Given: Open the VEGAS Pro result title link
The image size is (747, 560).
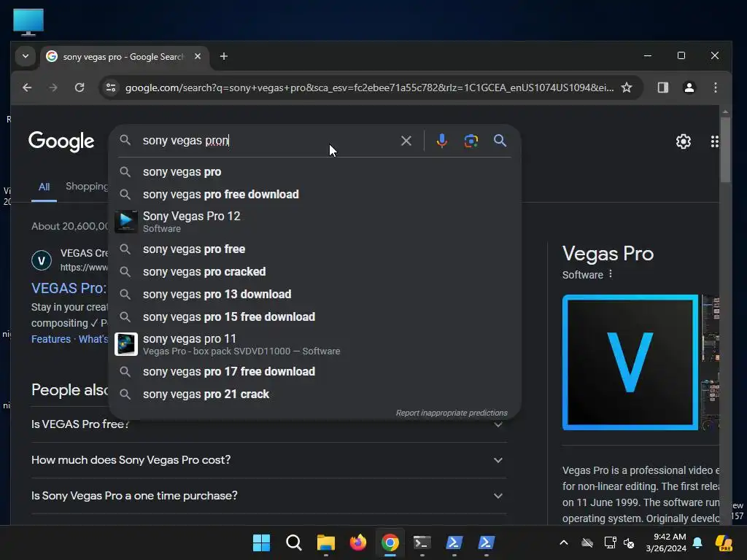Looking at the screenshot, I should (x=69, y=288).
